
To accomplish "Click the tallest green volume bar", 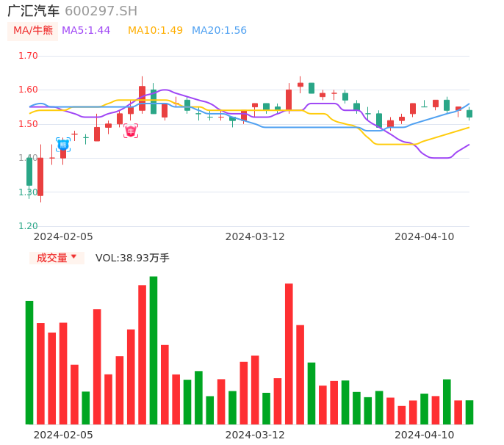I will click(154, 350).
